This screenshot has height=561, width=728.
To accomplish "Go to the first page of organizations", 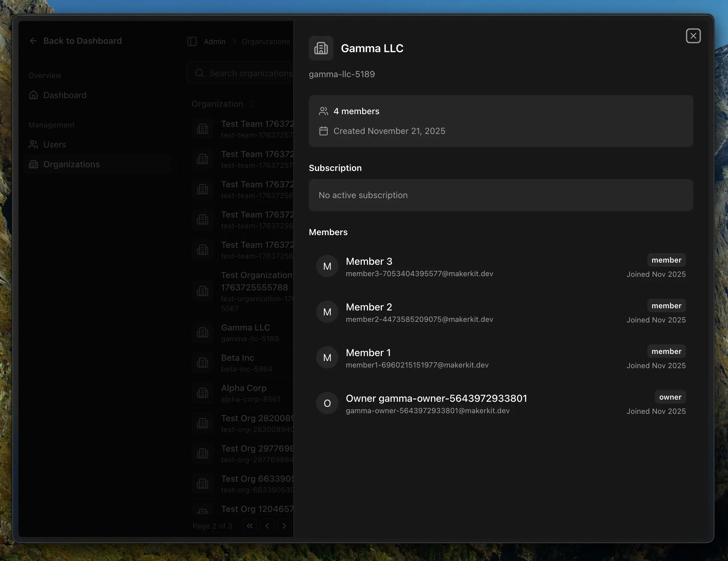I will [x=250, y=526].
